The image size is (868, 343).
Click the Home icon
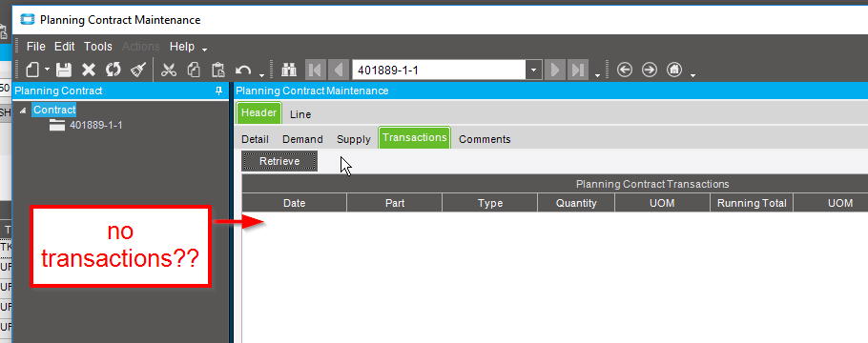[x=673, y=70]
